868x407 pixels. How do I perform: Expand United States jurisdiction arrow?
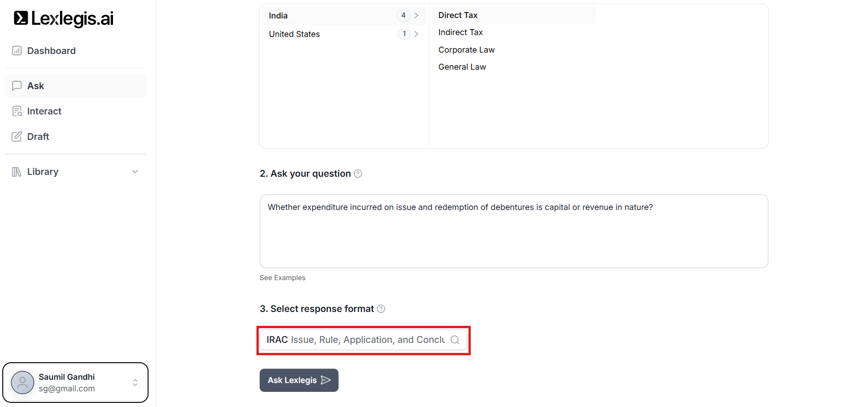coord(416,34)
